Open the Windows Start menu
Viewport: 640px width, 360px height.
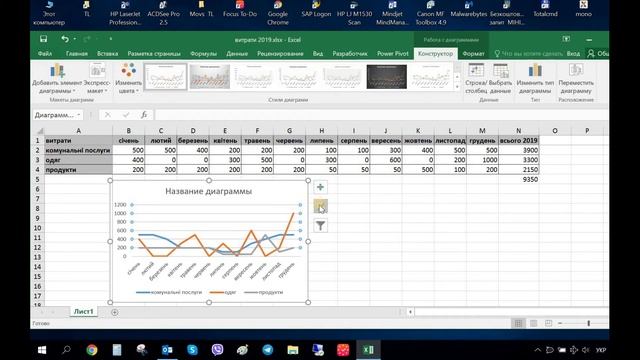click(x=42, y=350)
